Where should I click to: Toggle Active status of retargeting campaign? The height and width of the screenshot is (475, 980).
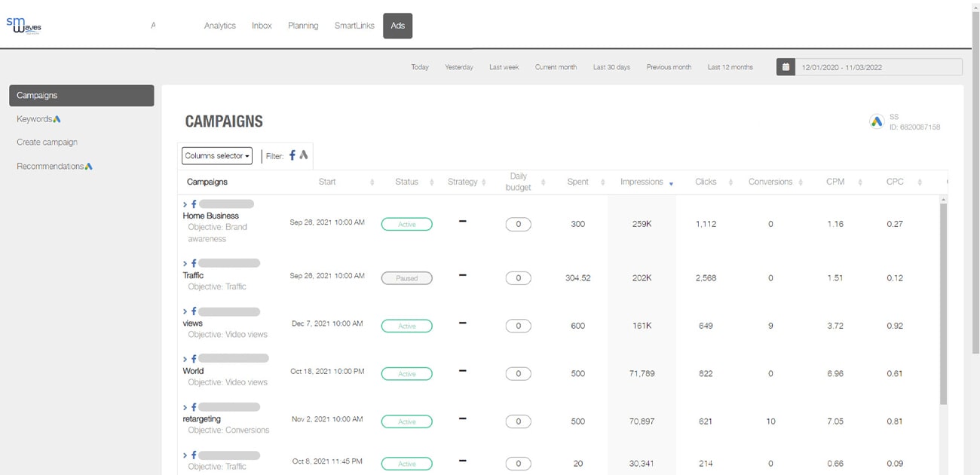406,421
